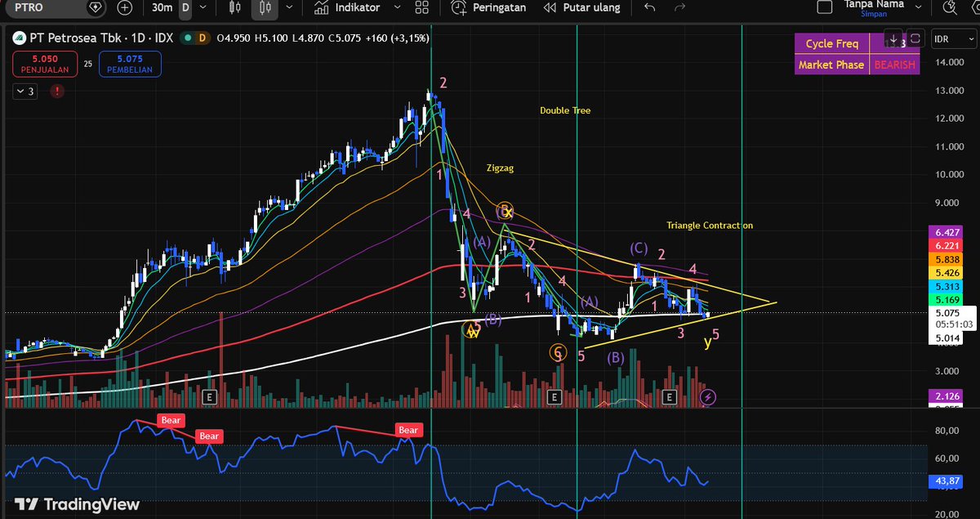Open the indicator templates grid icon
The height and width of the screenshot is (519, 980).
click(422, 7)
